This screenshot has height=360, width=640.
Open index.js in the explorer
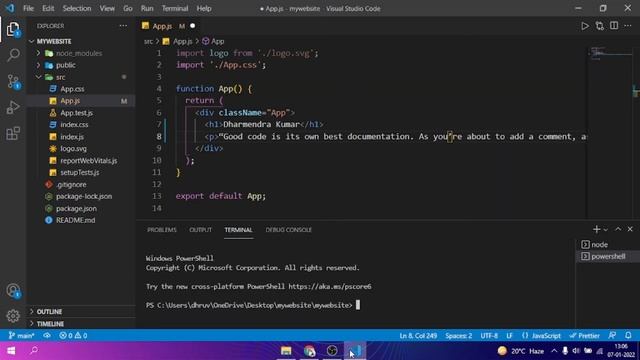72,137
